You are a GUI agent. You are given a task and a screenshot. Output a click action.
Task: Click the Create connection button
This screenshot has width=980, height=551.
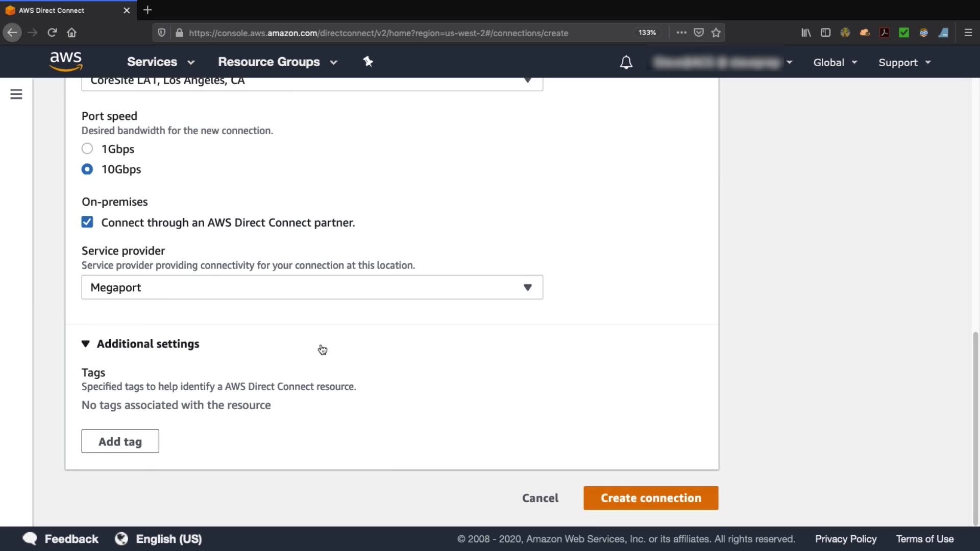click(651, 498)
